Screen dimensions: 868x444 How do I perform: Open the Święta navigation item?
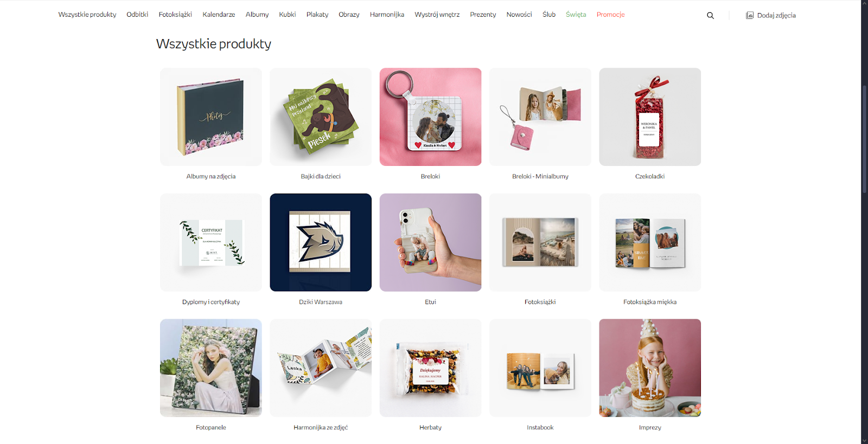[576, 15]
